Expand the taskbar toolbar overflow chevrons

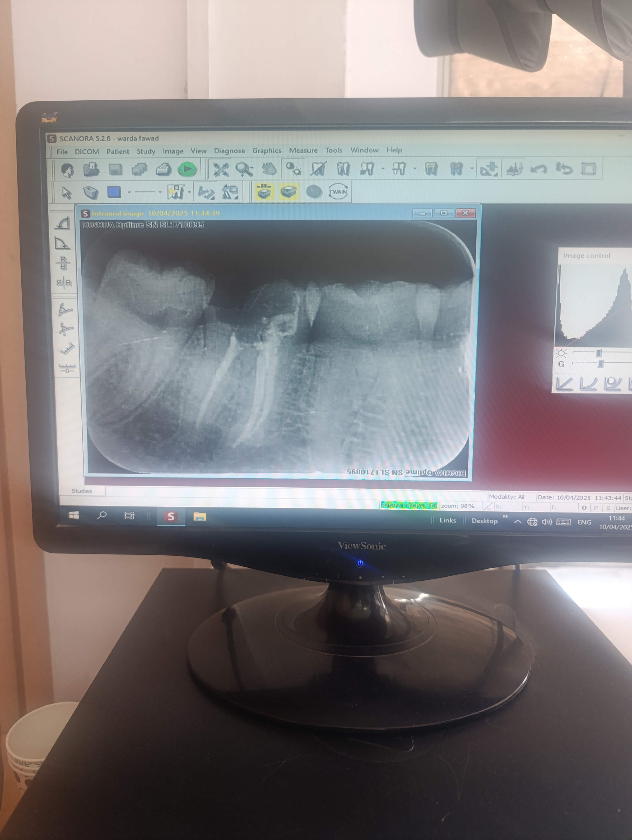(x=505, y=516)
